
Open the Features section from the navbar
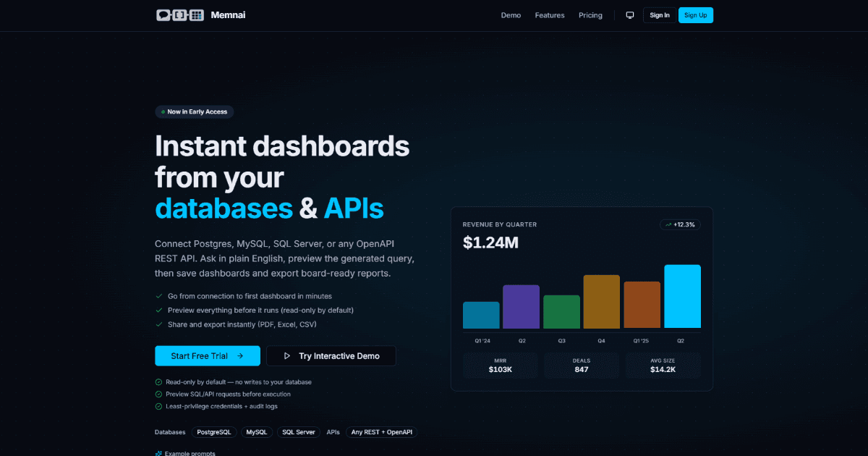click(550, 14)
